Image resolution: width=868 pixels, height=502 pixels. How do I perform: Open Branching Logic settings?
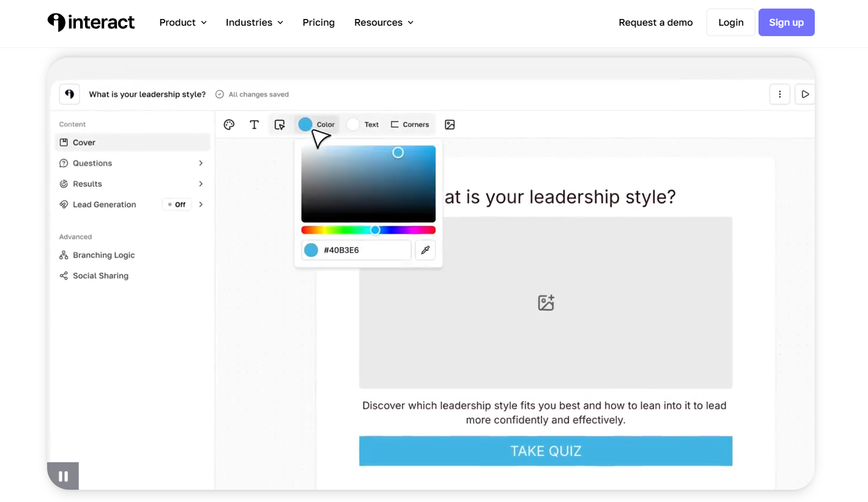[97, 255]
